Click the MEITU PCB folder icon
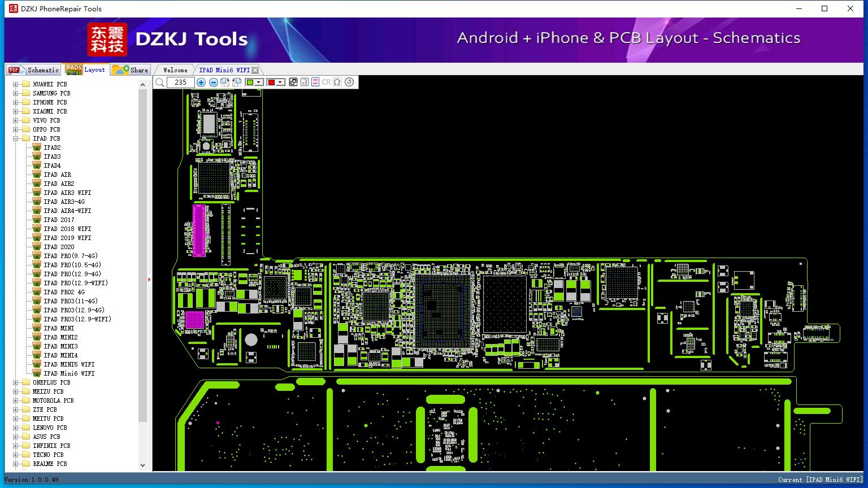Viewport: 868px width, 488px height. coord(25,419)
